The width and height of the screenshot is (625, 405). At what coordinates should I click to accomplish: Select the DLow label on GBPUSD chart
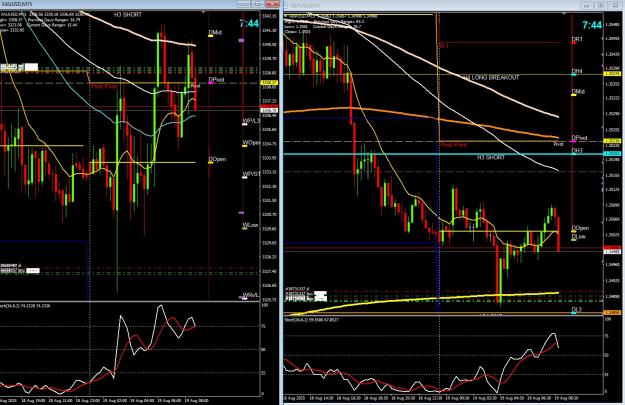tap(578, 236)
